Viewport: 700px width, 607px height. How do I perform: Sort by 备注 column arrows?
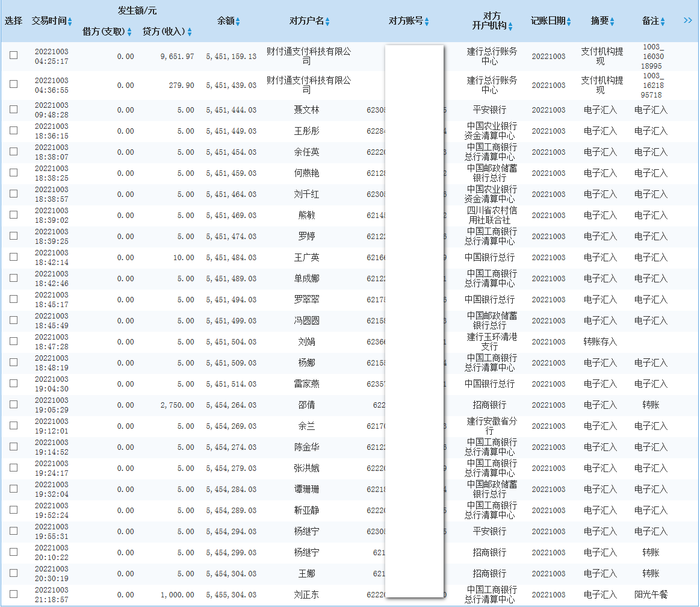pos(663,21)
